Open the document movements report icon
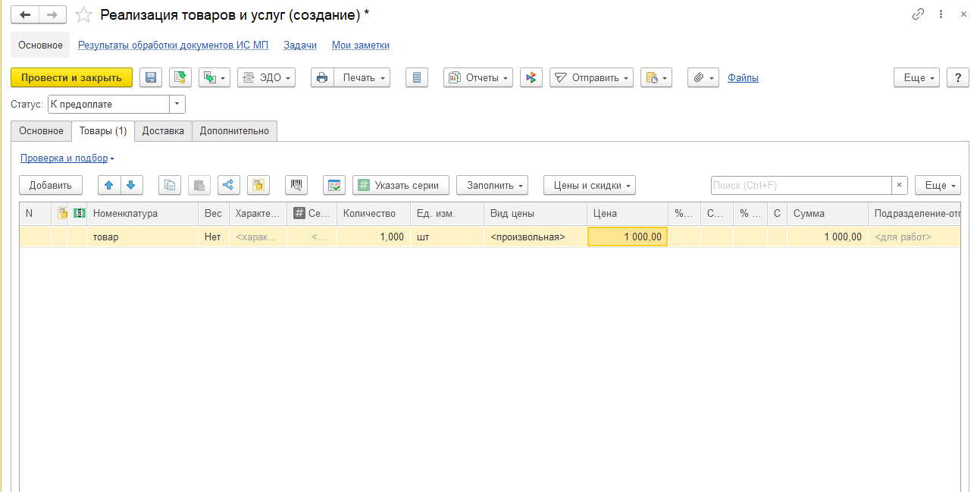 tap(417, 77)
